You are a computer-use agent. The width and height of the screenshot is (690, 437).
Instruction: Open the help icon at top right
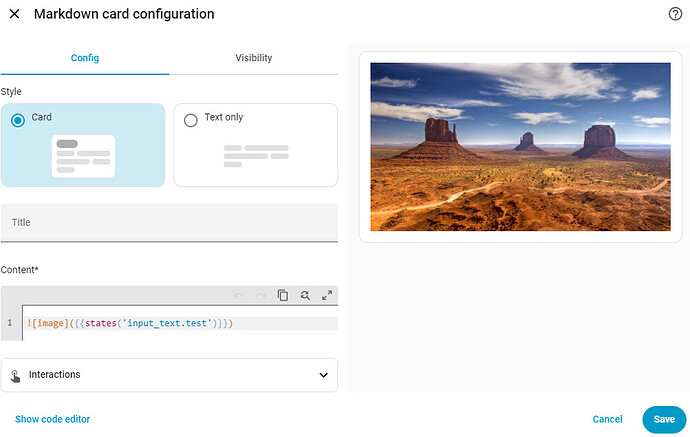coord(675,14)
